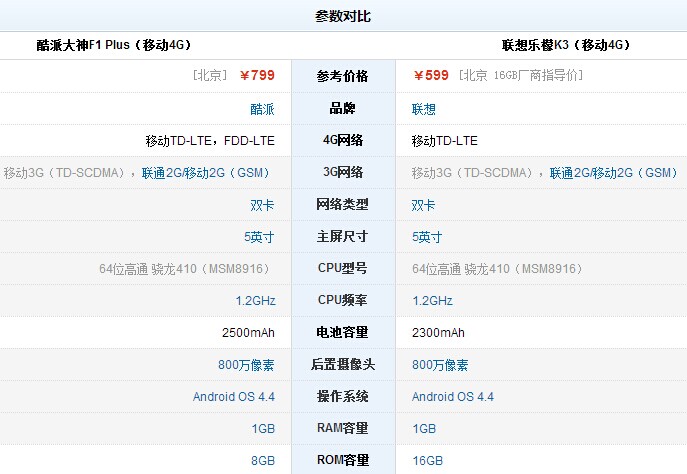This screenshot has width=687, height=474.
Task: Click the 电池容量 row label
Action: coord(343,332)
